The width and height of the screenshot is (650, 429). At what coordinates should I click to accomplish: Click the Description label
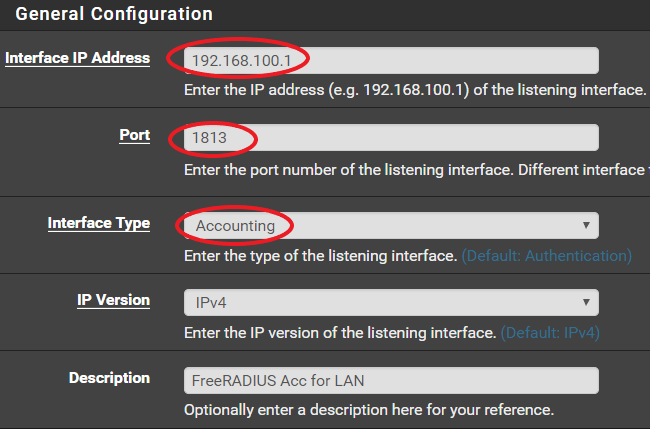pyautogui.click(x=109, y=378)
